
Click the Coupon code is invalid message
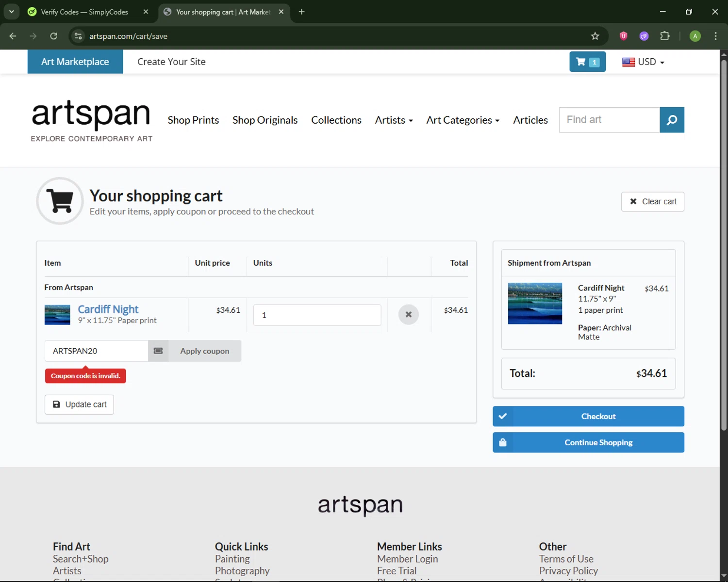point(85,376)
